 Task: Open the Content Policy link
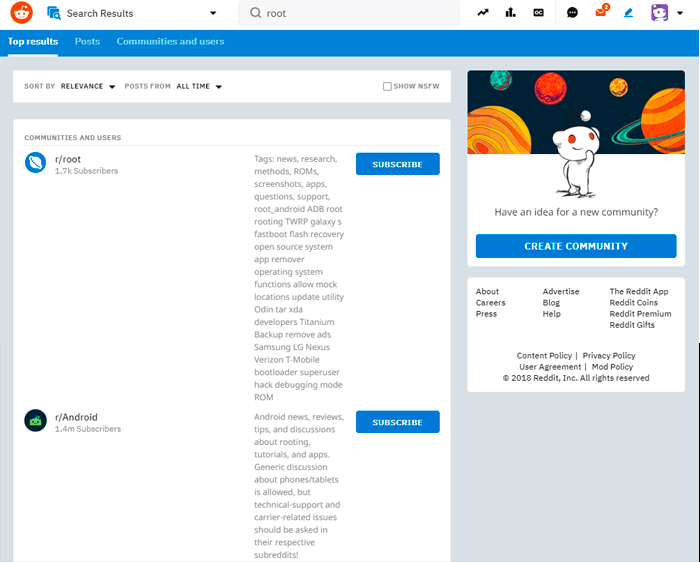pyautogui.click(x=544, y=356)
